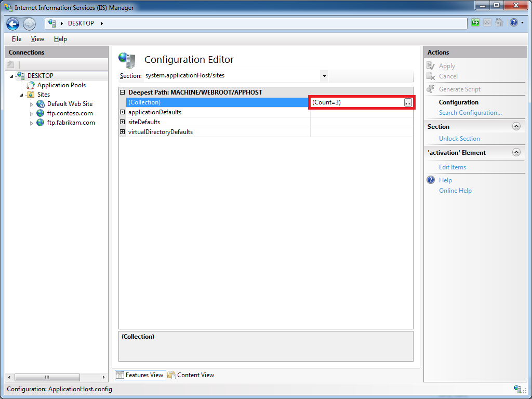This screenshot has width=532, height=399.
Task: Open the Section path dropdown
Action: click(324, 76)
